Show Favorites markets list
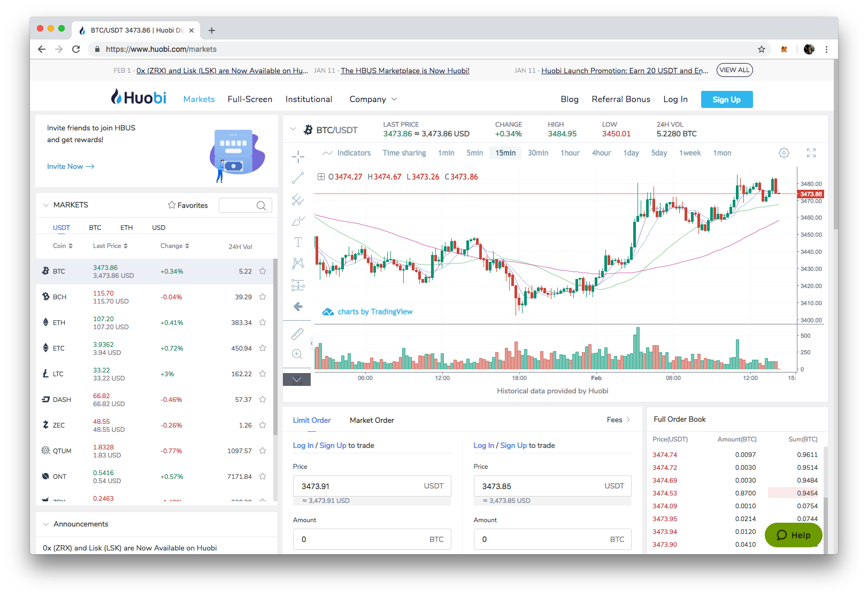Viewport: 868px width, 597px height. pos(188,205)
